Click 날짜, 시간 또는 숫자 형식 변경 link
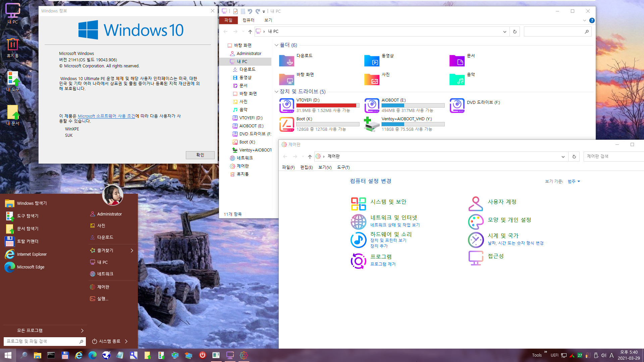 (x=516, y=243)
